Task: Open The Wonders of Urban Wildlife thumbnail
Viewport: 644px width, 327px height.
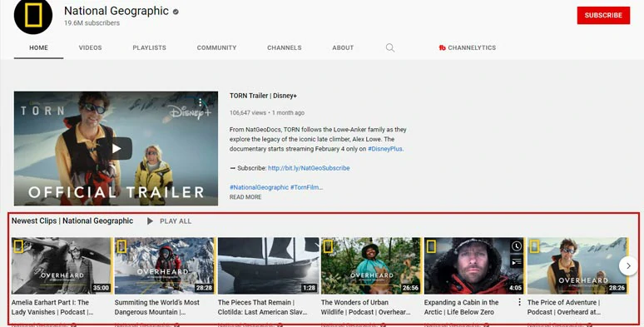Action: 371,265
